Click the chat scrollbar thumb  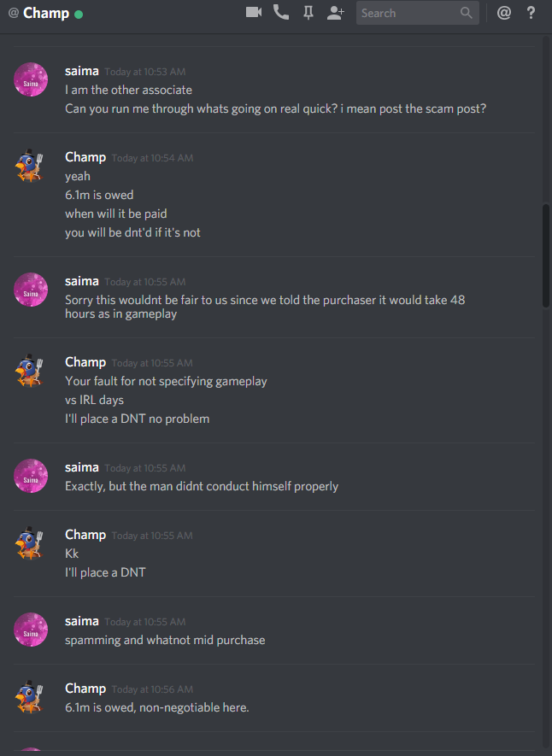coord(546,255)
